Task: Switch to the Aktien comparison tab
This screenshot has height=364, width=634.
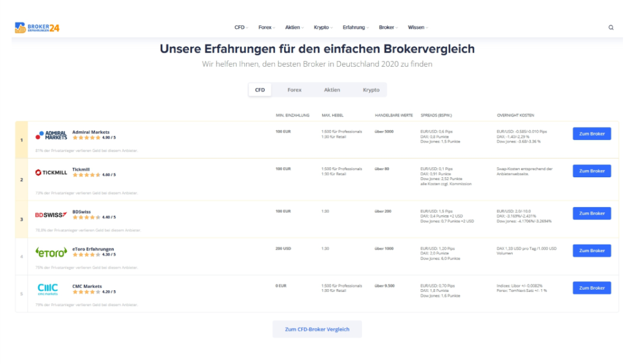Action: pyautogui.click(x=332, y=90)
